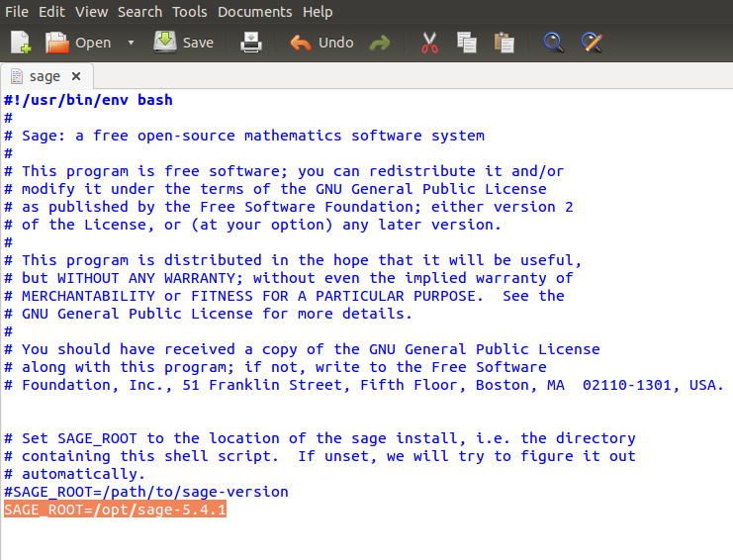Image resolution: width=733 pixels, height=560 pixels.
Task: Open the Search menu
Action: (x=139, y=12)
